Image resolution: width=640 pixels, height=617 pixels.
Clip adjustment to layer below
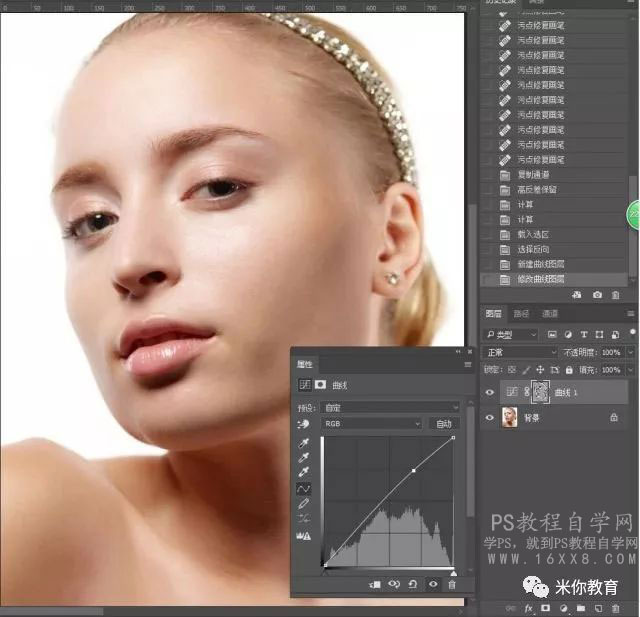375,584
